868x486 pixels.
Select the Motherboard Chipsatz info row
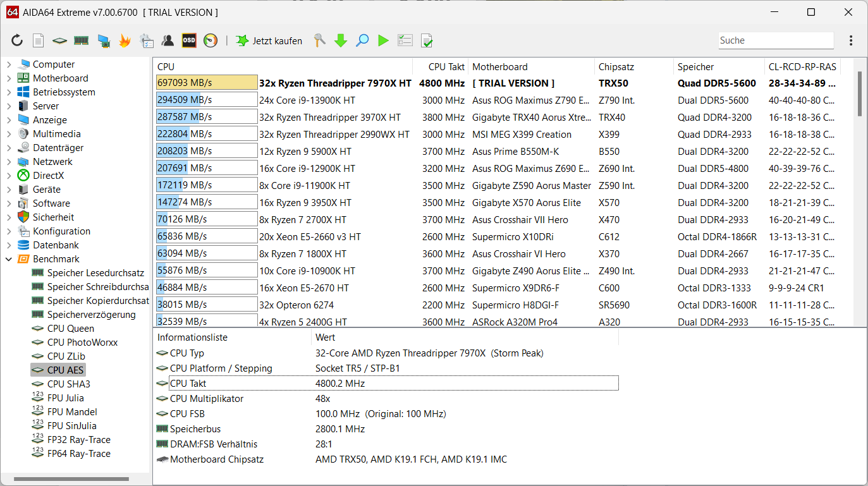[386, 459]
